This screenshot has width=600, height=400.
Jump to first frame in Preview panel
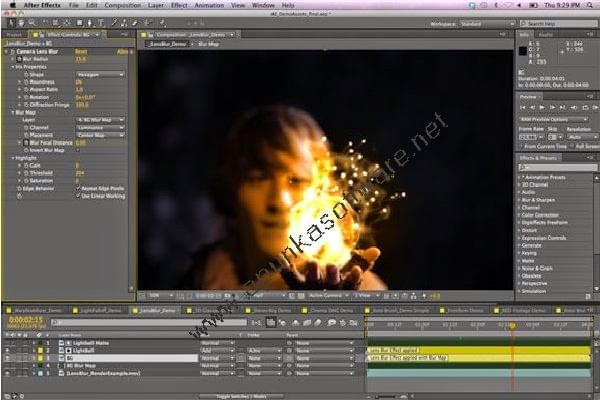pyautogui.click(x=523, y=108)
